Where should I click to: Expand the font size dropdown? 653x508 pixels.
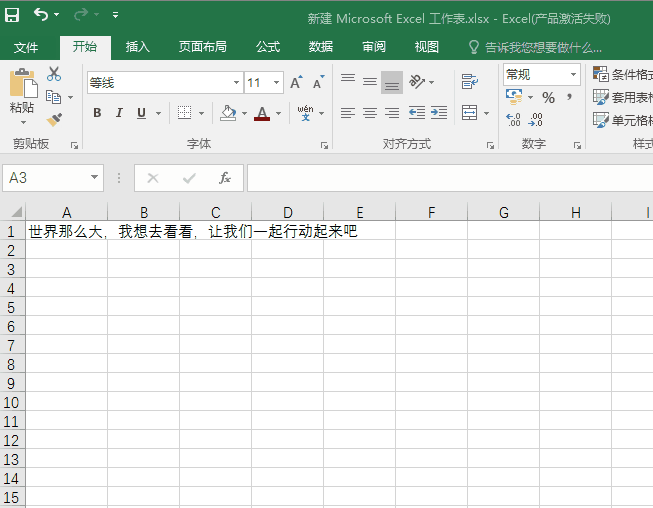click(x=276, y=83)
